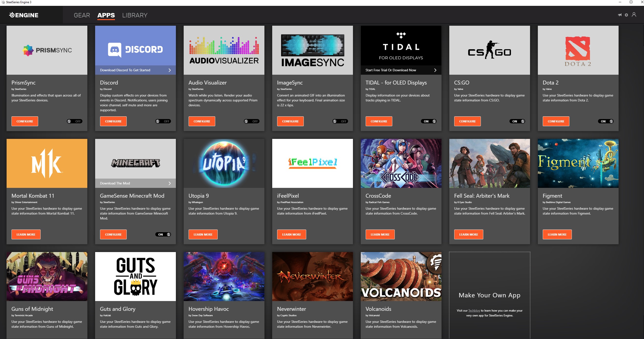The width and height of the screenshot is (644, 339).
Task: Click the Volcanoids artwork banner
Action: click(401, 276)
